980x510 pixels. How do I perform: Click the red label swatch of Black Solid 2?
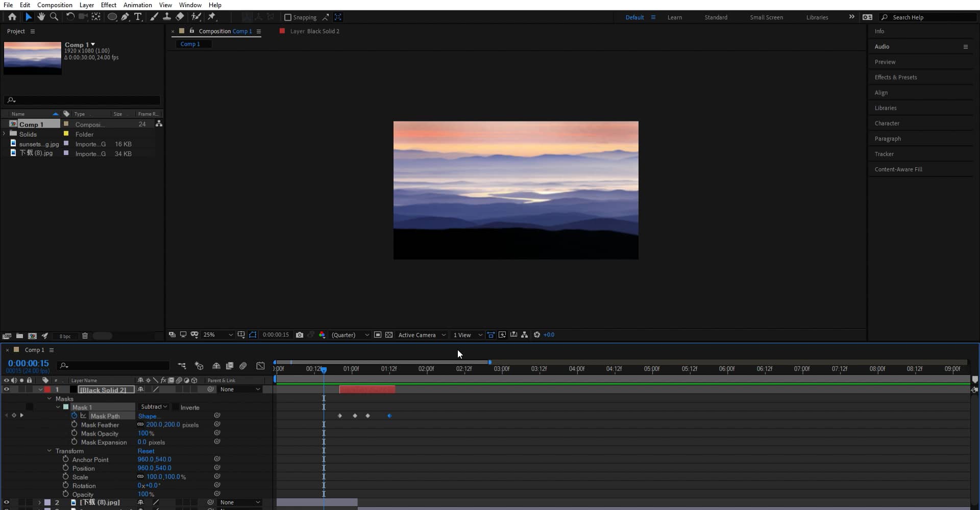47,389
